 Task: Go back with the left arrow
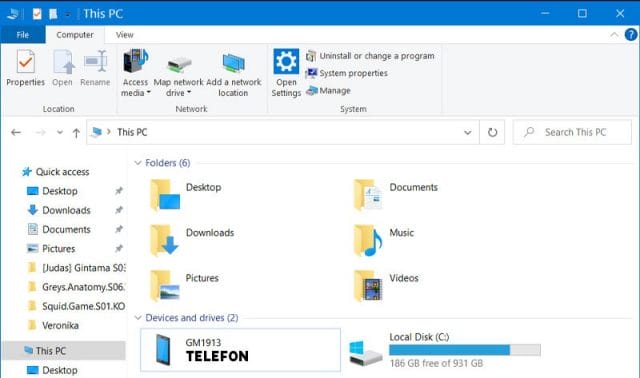16,132
